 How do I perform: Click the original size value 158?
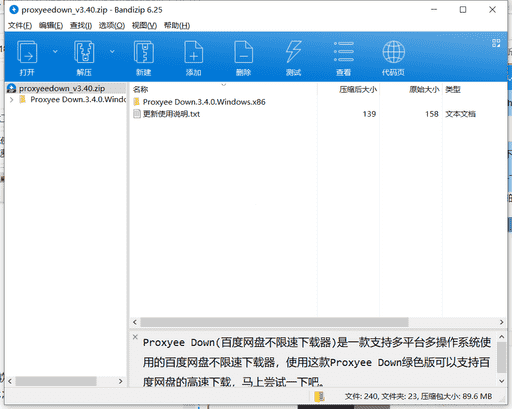432,114
